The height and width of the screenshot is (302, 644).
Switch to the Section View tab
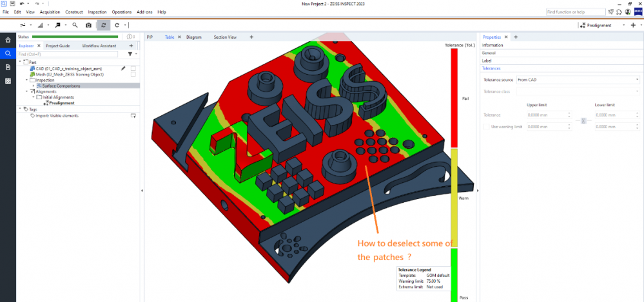(x=225, y=37)
